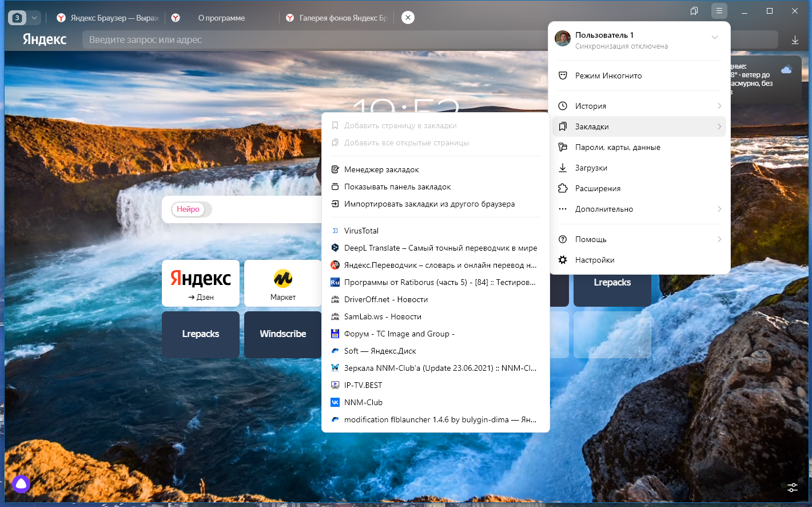Expand the Закладки submenu arrow
This screenshot has height=507, width=812.
coord(719,126)
